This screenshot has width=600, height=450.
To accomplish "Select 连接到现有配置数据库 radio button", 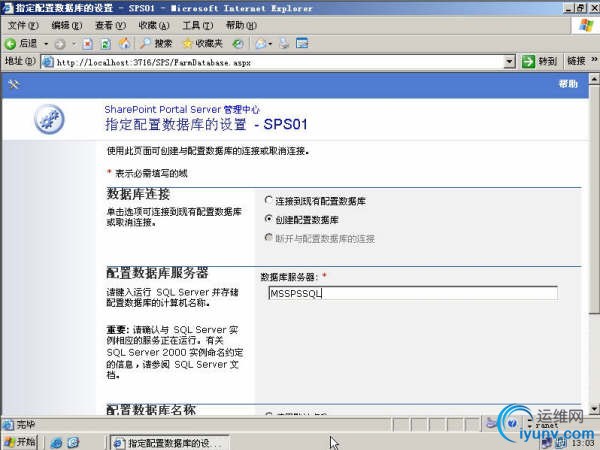I will click(x=269, y=200).
